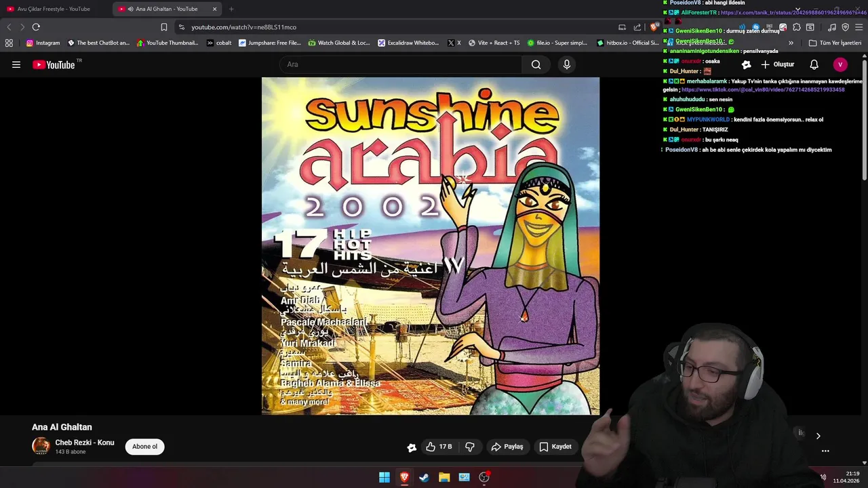Go back in browser history
This screenshot has height=488, width=868.
click(x=9, y=27)
